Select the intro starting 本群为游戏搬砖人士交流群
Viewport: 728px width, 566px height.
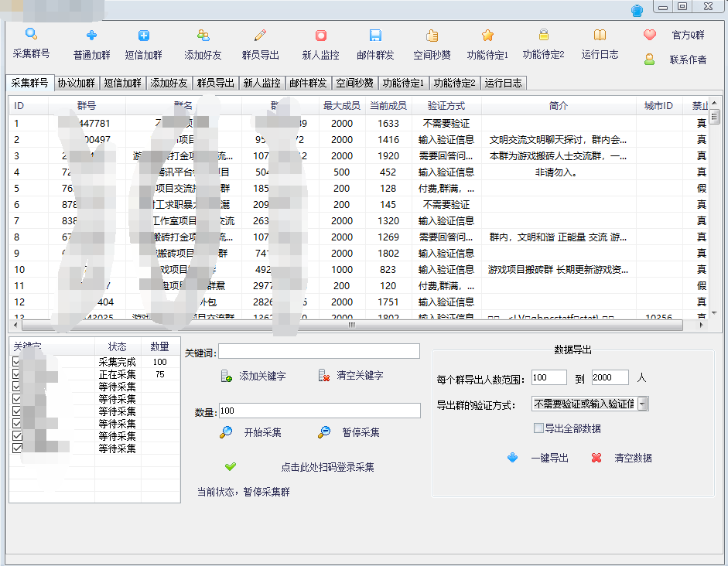[x=559, y=156]
